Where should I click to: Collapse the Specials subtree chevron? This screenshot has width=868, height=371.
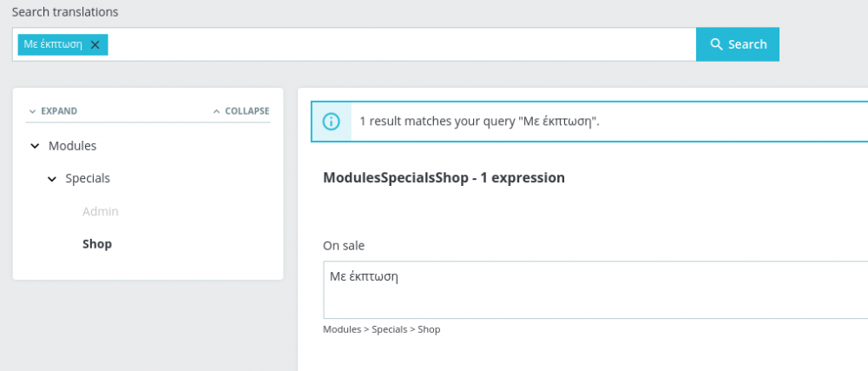click(52, 179)
